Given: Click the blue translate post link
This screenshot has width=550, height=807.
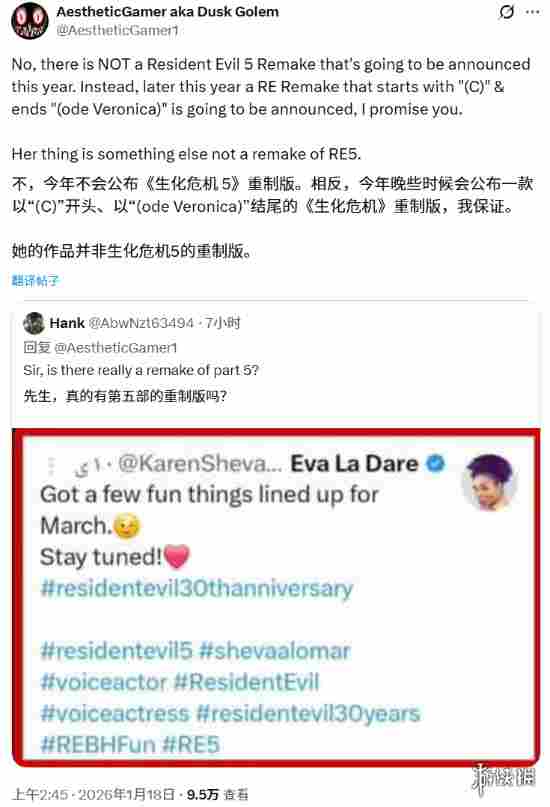Looking at the screenshot, I should click(35, 280).
